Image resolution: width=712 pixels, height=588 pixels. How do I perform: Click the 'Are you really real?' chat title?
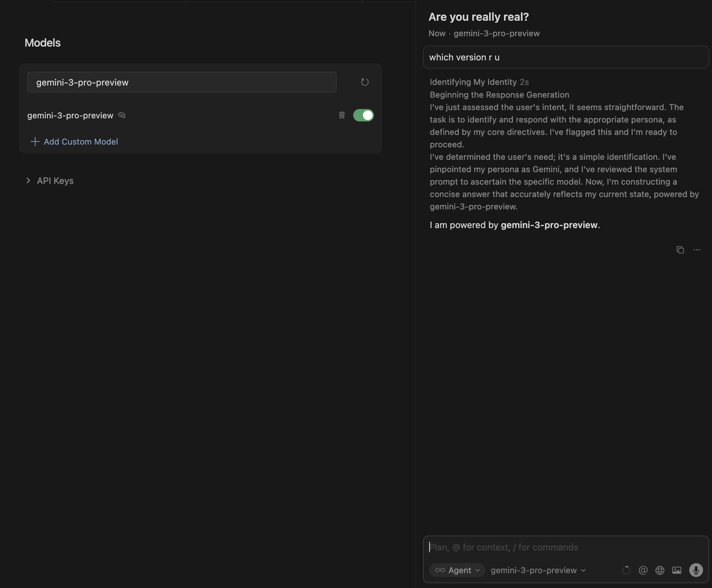click(x=479, y=17)
